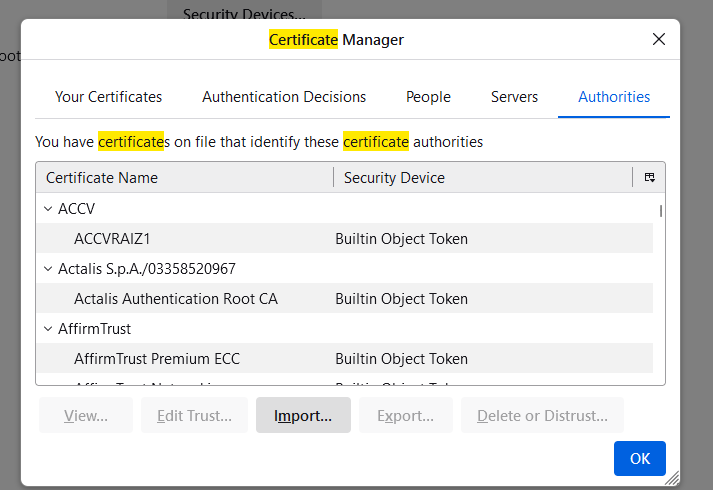Collapse the Actalis S.p.A. group
This screenshot has width=713, height=490.
(47, 269)
